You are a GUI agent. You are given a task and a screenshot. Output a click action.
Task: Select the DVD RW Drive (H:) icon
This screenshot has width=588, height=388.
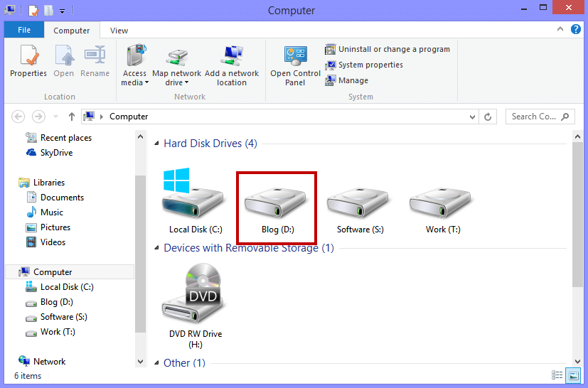pos(195,297)
